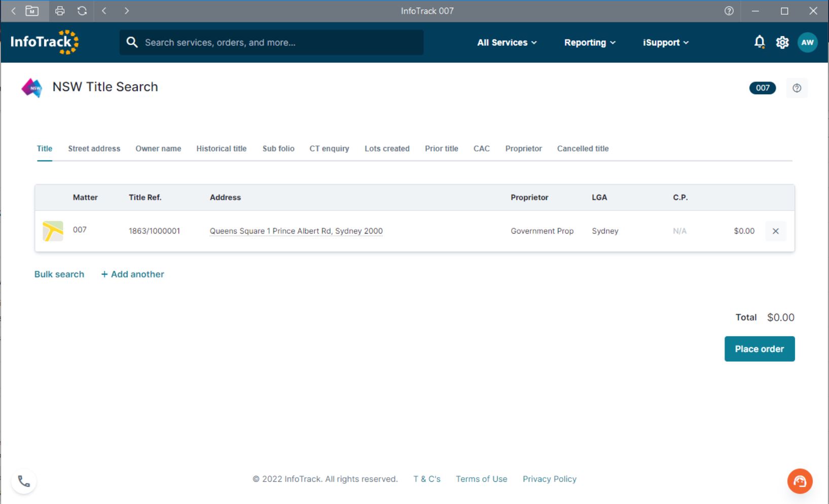This screenshot has width=829, height=504.
Task: Click the Proprietor column header
Action: [529, 198]
